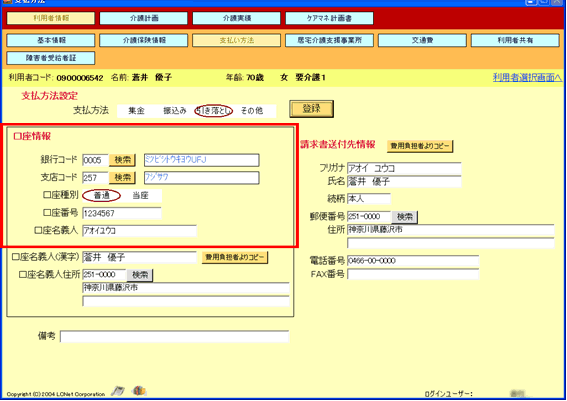
Task: Select 集金 payment method
Action: tap(136, 111)
